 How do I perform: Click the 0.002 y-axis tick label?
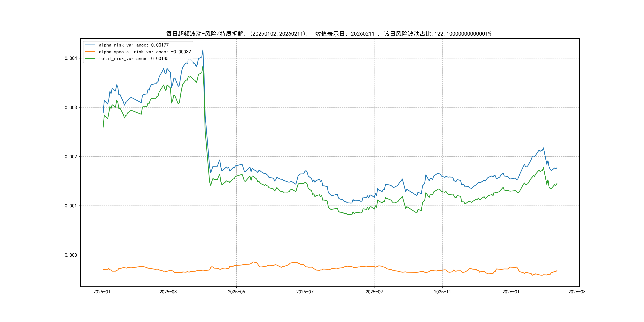coord(71,157)
